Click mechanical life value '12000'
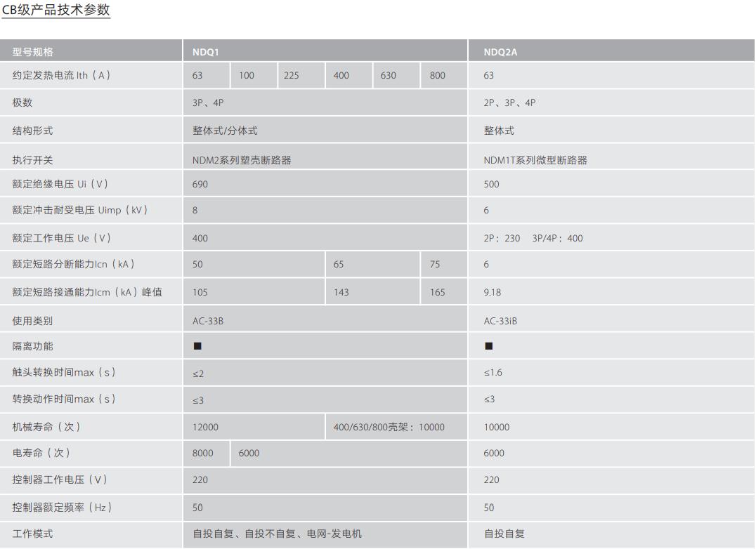 (x=205, y=427)
